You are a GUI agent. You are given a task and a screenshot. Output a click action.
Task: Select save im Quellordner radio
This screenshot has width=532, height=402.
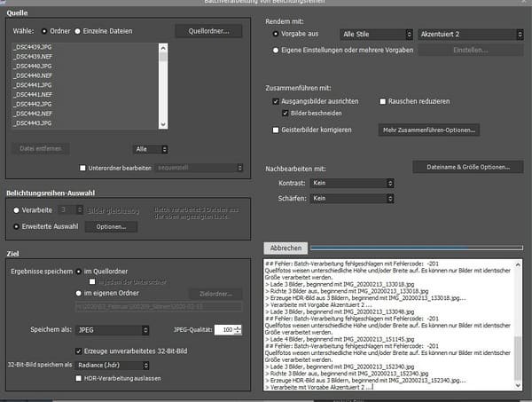pos(79,272)
